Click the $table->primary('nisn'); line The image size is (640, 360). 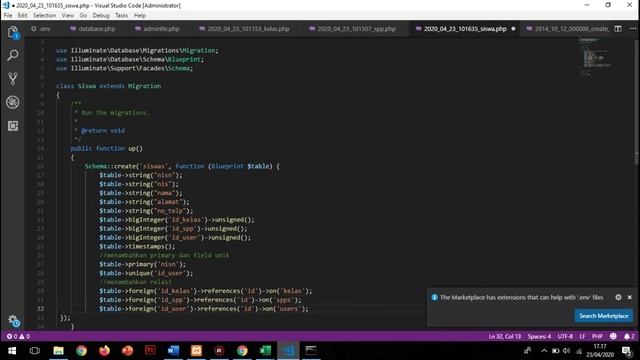coord(142,264)
